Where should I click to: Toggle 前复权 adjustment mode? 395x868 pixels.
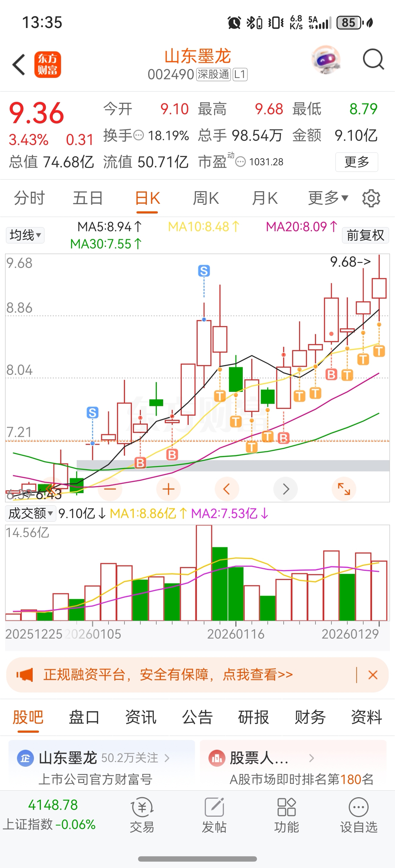[x=365, y=235]
